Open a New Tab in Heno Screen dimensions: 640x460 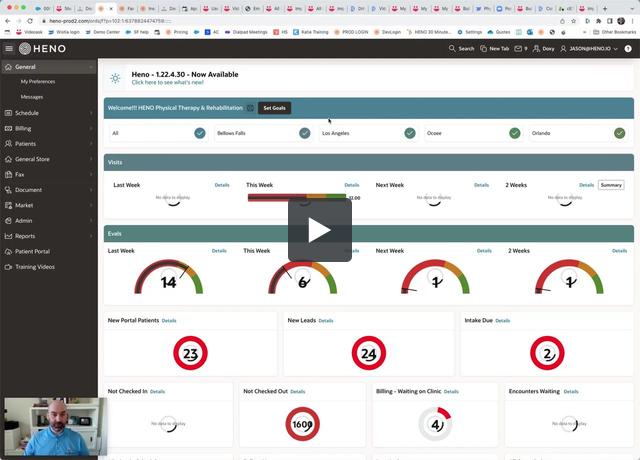click(x=494, y=49)
